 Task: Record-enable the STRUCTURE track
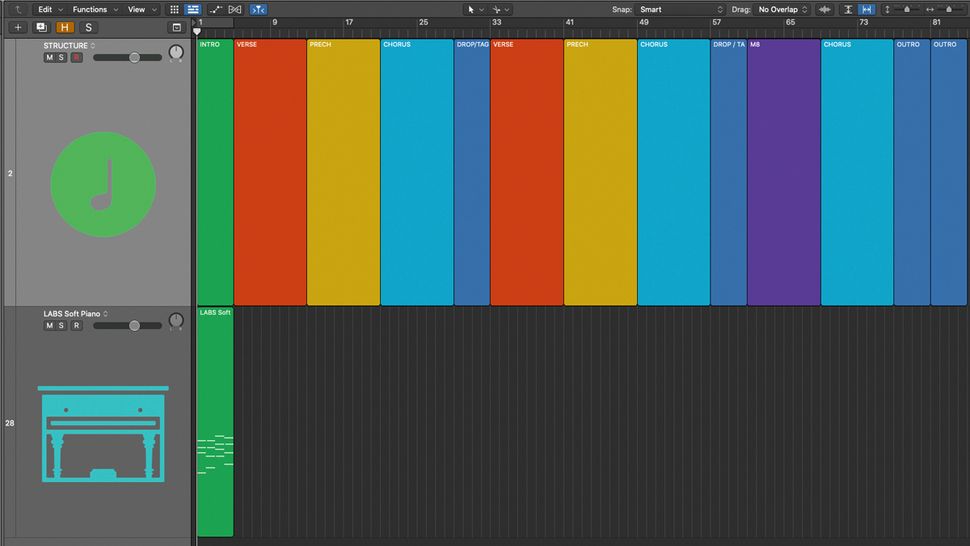click(76, 58)
